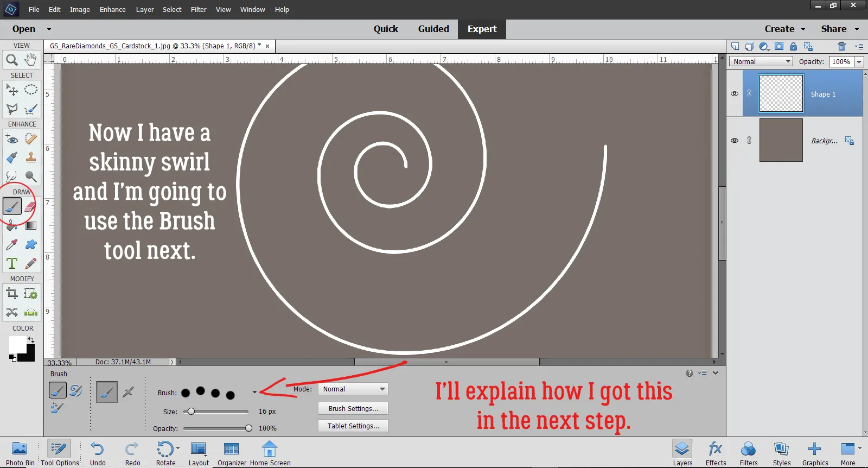The image size is (868, 468).
Task: Click the brush Size slider handle
Action: 191,412
